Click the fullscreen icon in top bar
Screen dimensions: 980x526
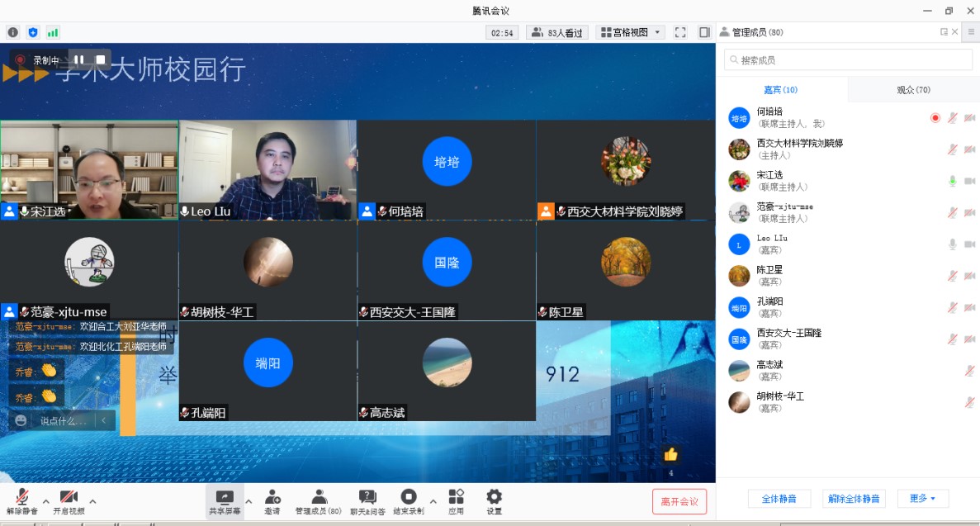tap(680, 32)
